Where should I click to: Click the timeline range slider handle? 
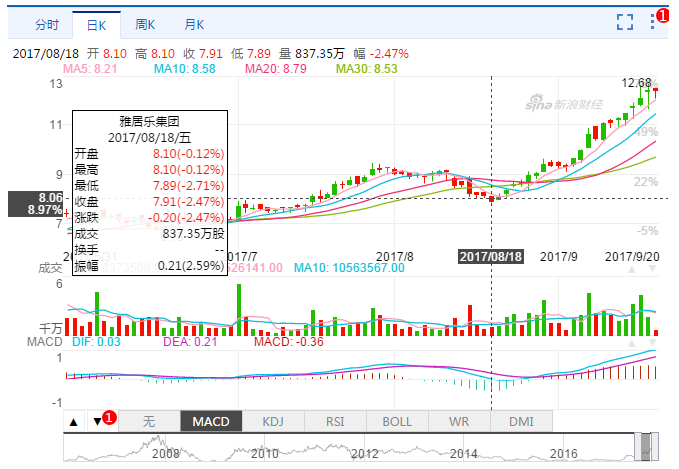[x=648, y=444]
